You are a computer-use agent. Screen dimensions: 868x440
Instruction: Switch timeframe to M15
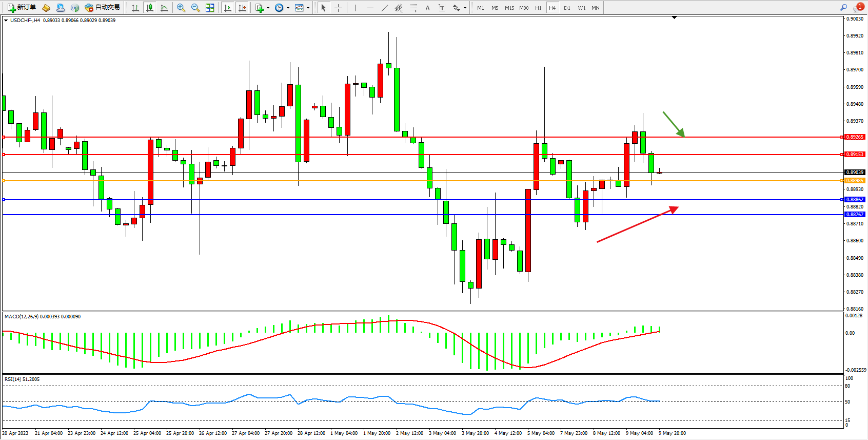(x=509, y=8)
